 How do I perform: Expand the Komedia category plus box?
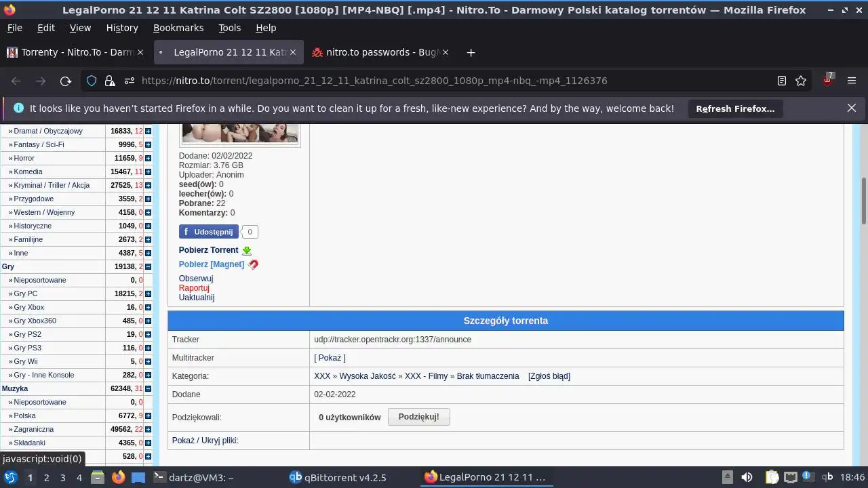pos(148,171)
